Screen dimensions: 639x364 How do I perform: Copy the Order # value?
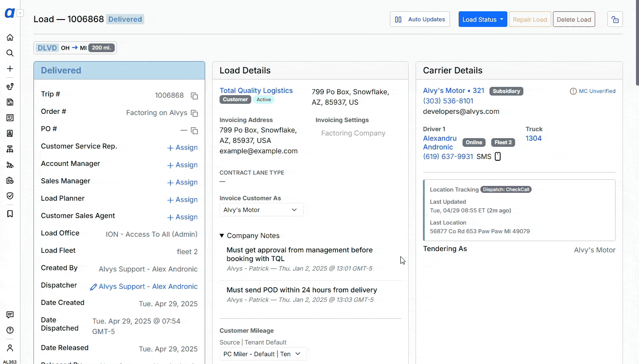pos(194,113)
